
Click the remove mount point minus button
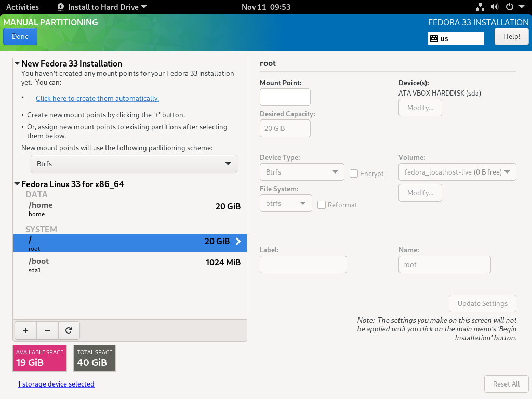47,330
